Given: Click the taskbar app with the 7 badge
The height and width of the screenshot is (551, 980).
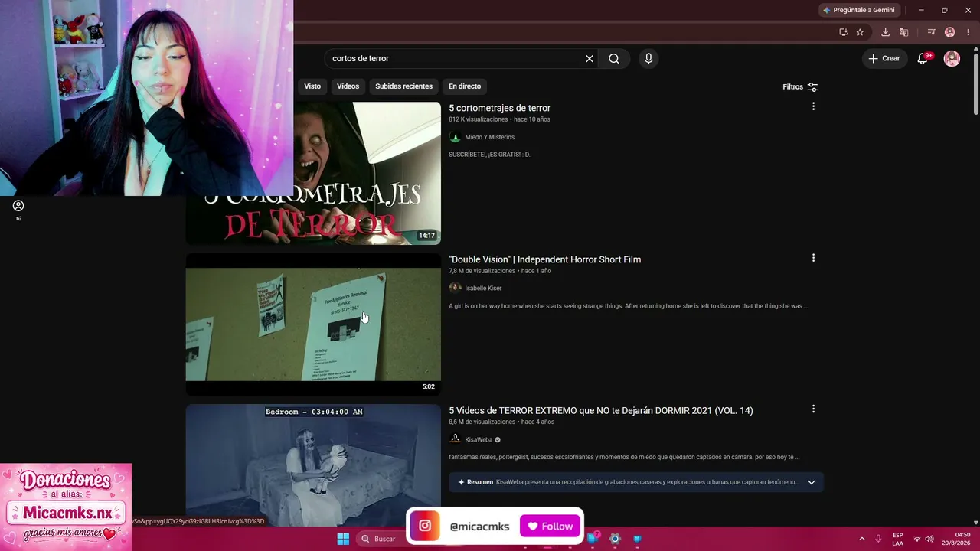Looking at the screenshot, I should click(x=593, y=539).
